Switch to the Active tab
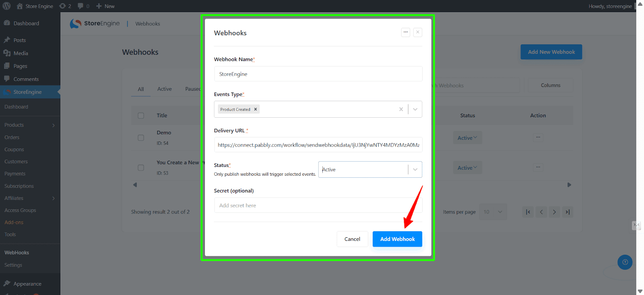644x295 pixels. point(164,89)
